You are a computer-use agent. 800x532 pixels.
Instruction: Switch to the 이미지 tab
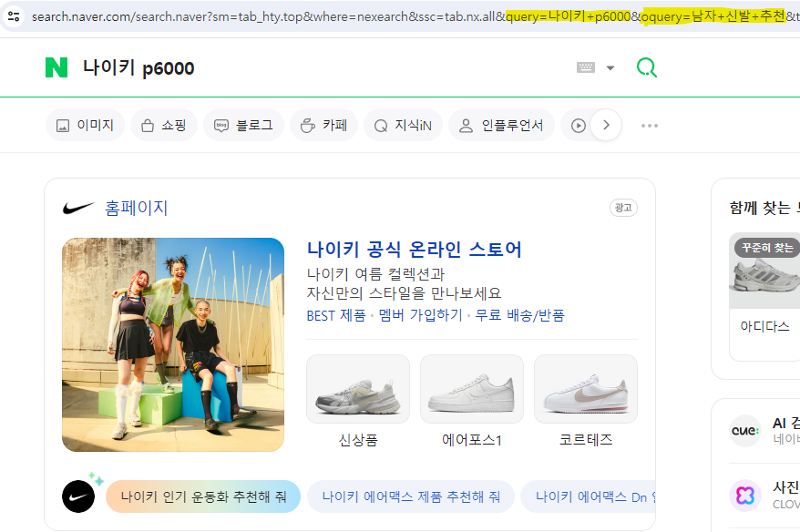(x=85, y=125)
